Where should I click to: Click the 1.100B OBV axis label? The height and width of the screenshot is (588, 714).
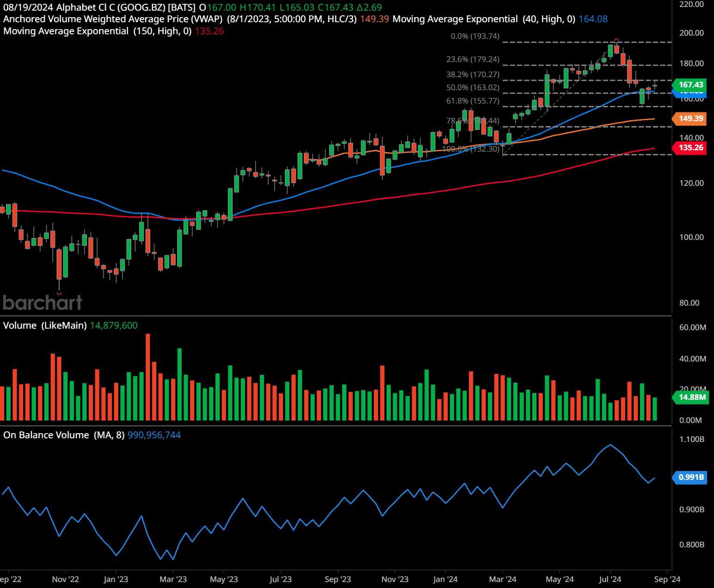tap(691, 439)
